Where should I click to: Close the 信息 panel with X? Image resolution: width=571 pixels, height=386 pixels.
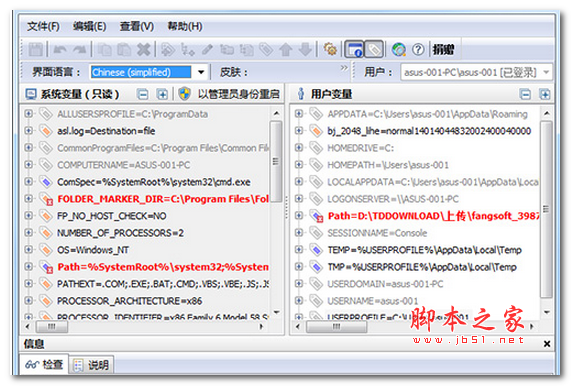click(x=547, y=343)
